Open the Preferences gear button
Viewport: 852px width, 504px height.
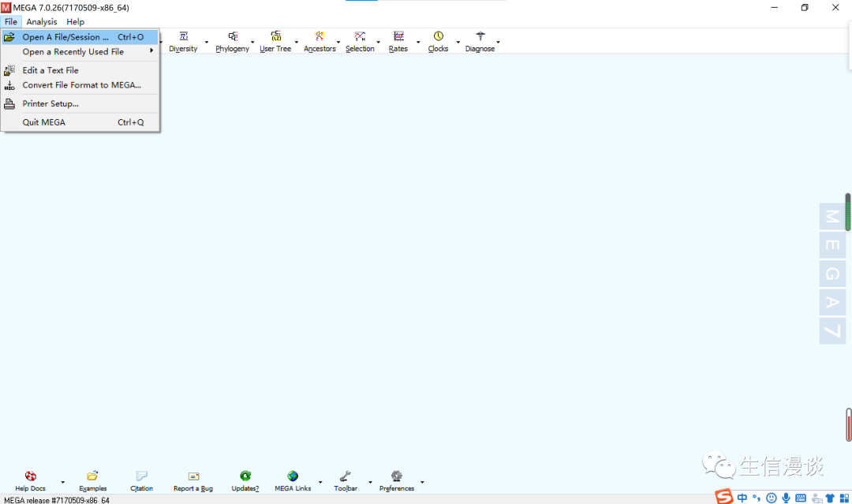[397, 480]
